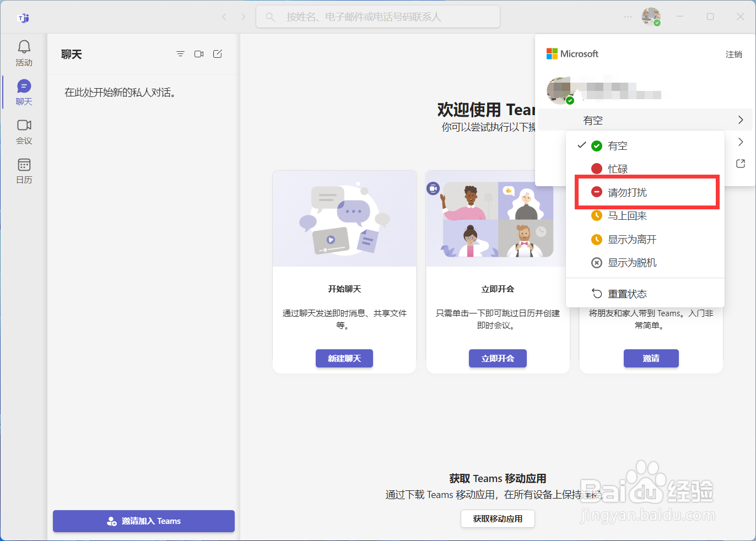Open the Meetings (会议) camera icon
Viewport: 756px width, 541px height.
24,132
